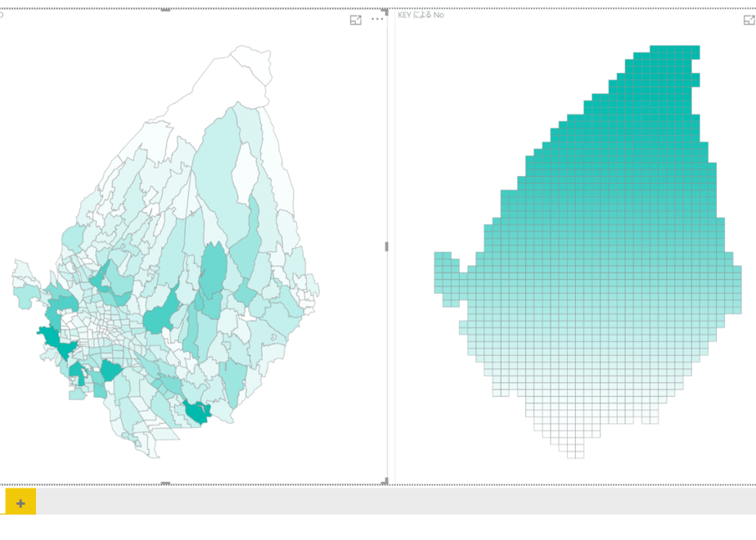756x540 pixels.
Task: Grab the top-edge resize handle of map visual
Action: click(165, 10)
